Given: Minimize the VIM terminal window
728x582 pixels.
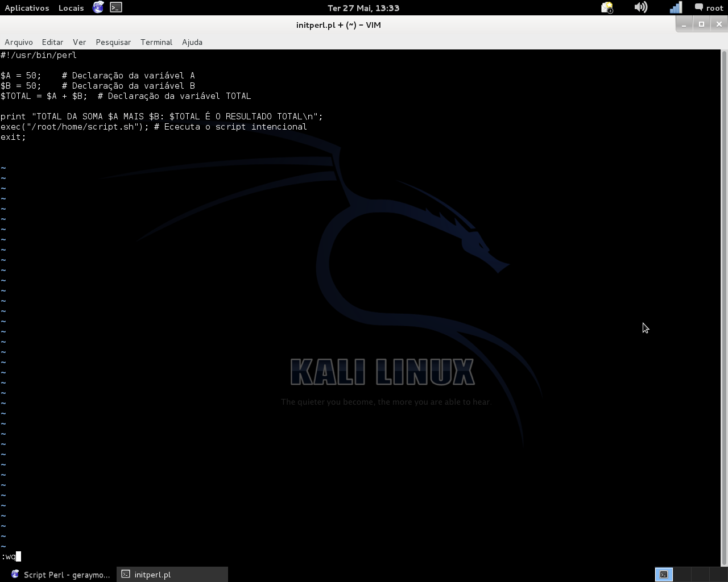Looking at the screenshot, I should 684,24.
